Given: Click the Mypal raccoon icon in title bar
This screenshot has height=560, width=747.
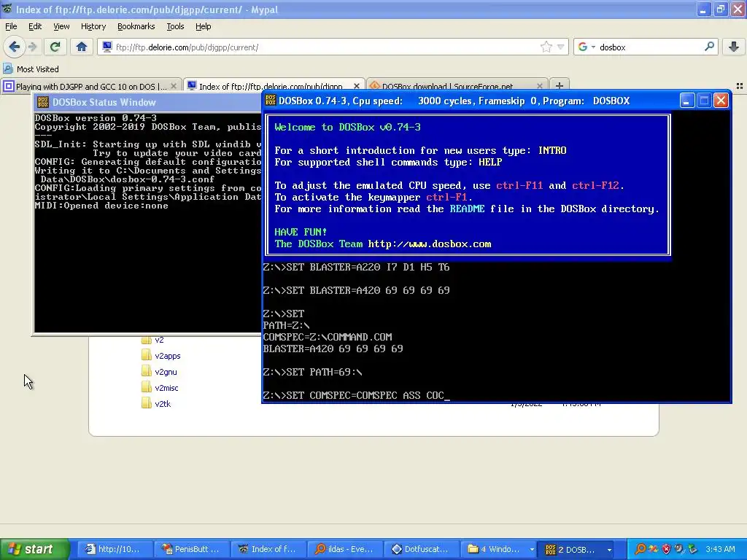Looking at the screenshot, I should [7, 9].
